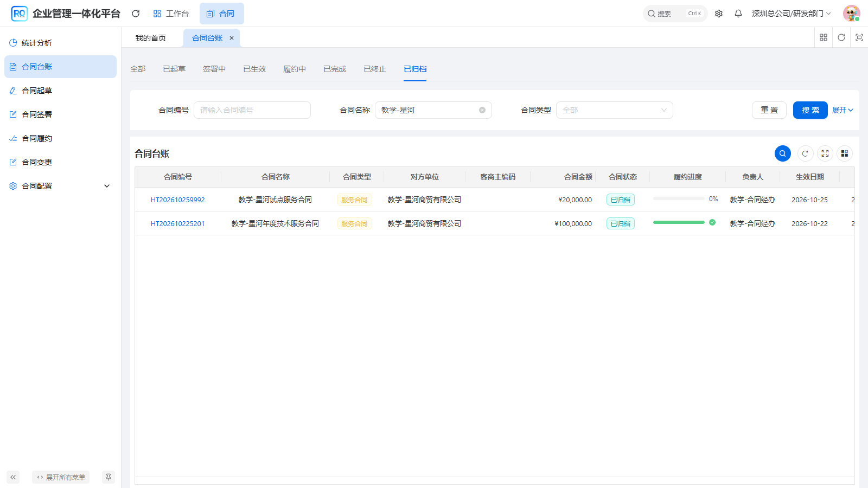Select 合同台账 in the sidebar
Viewport: 868px width, 488px height.
click(60, 67)
